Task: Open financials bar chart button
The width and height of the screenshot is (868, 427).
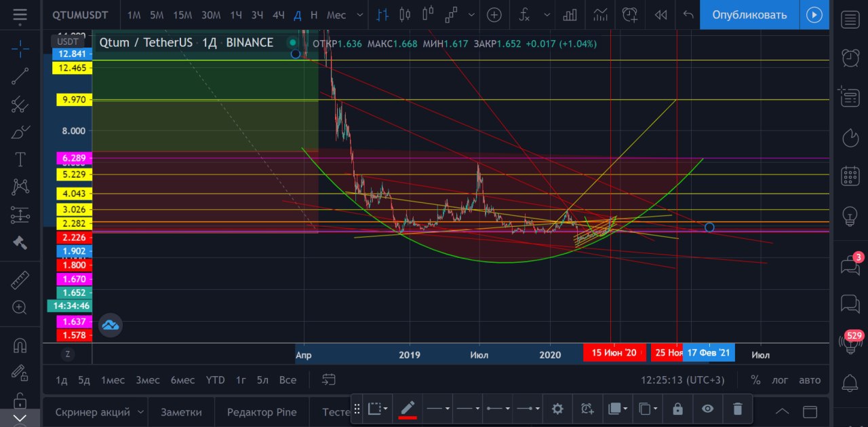Action: [570, 14]
